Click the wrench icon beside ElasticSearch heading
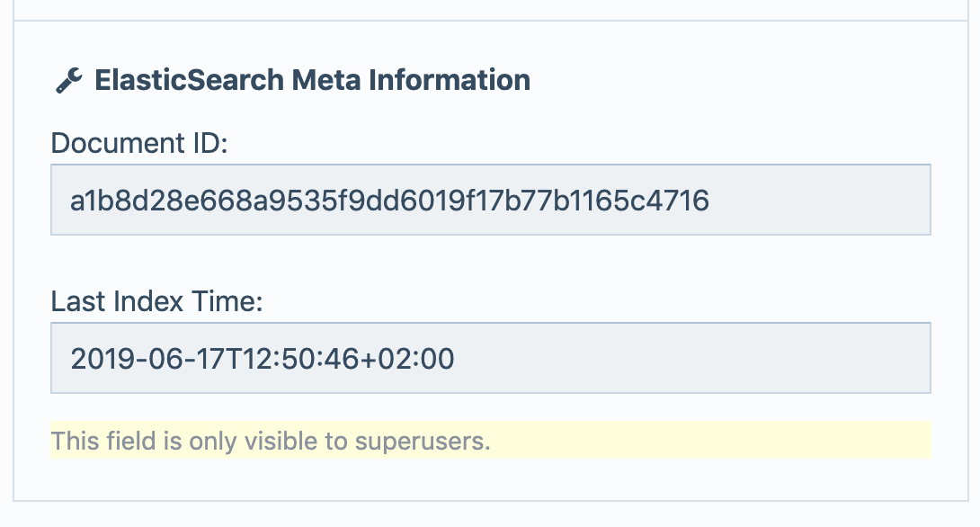 click(x=68, y=81)
